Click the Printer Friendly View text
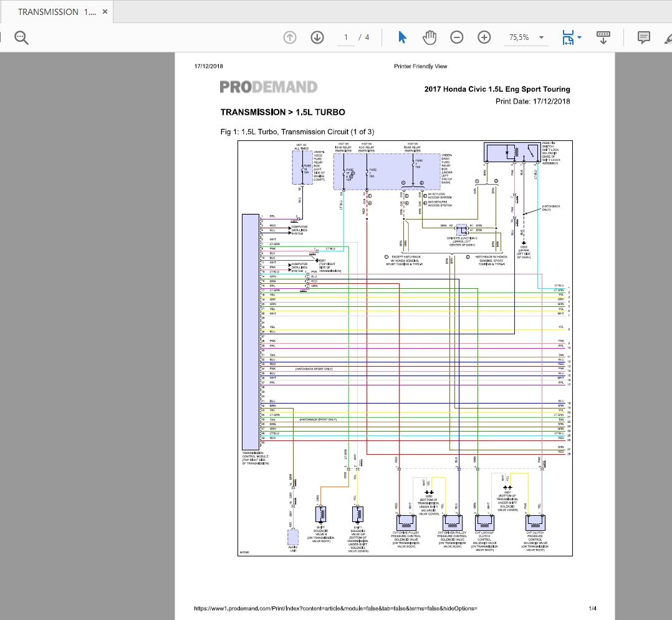672x620 pixels. tap(420, 66)
